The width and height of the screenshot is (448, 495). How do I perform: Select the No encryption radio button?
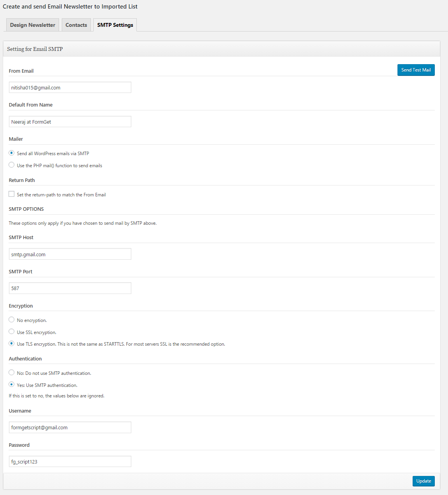[x=12, y=320]
